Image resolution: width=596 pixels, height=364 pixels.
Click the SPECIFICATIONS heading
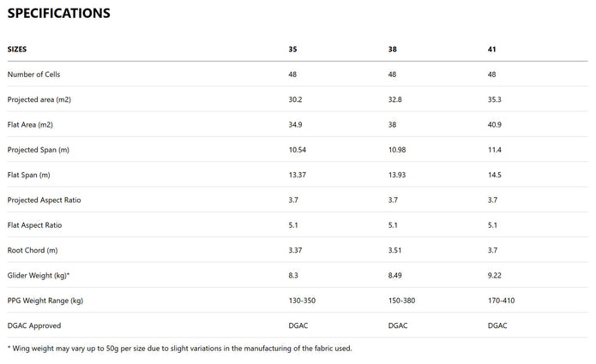click(58, 14)
